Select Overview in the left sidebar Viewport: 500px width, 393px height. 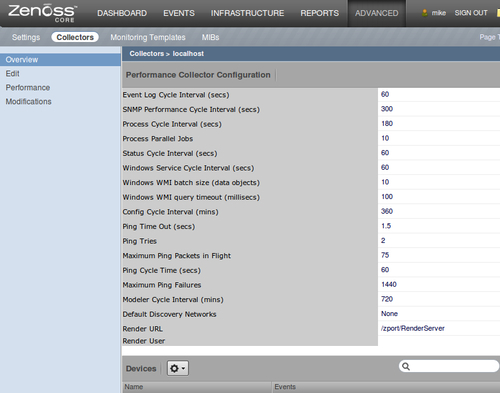[x=60, y=60]
